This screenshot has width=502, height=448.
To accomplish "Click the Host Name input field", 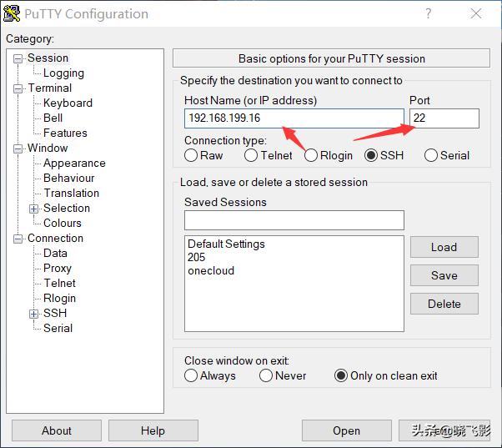I will pyautogui.click(x=294, y=118).
